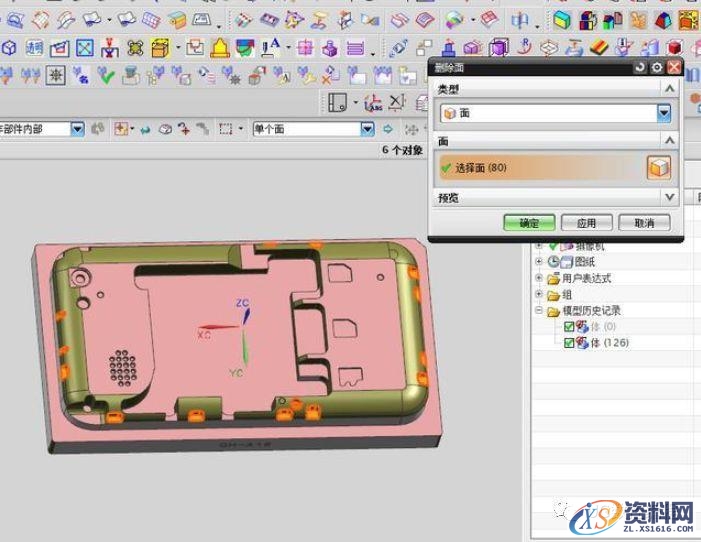
Task: Click the 确定 (OK) button
Action: coord(529,223)
